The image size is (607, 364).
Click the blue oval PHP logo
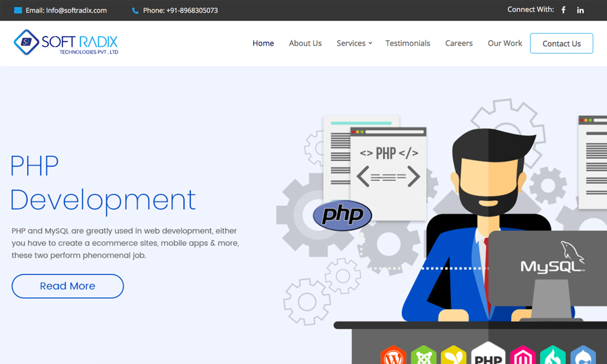click(x=342, y=215)
